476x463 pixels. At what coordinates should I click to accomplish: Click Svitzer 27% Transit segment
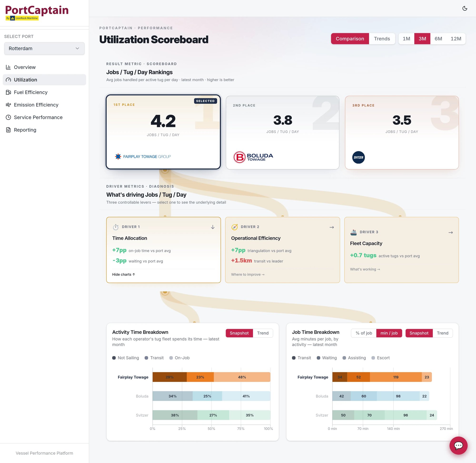pos(213,415)
